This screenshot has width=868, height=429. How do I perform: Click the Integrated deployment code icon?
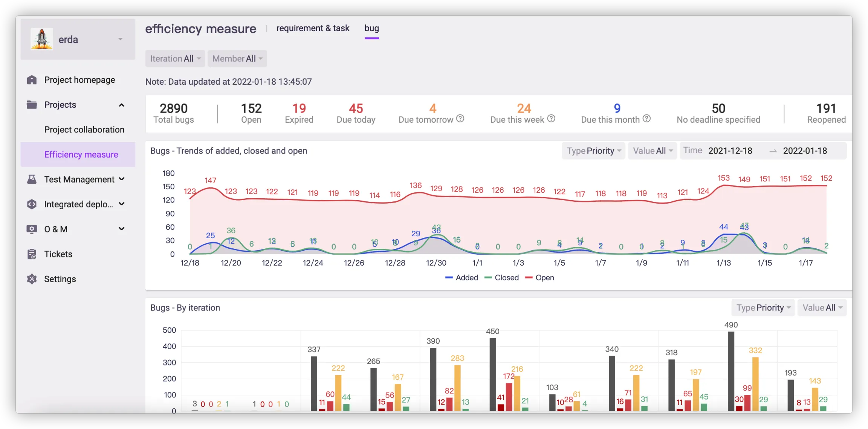pyautogui.click(x=32, y=204)
